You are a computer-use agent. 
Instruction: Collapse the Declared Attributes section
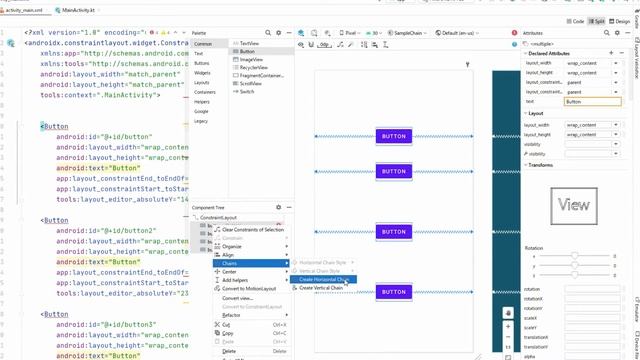(x=526, y=53)
